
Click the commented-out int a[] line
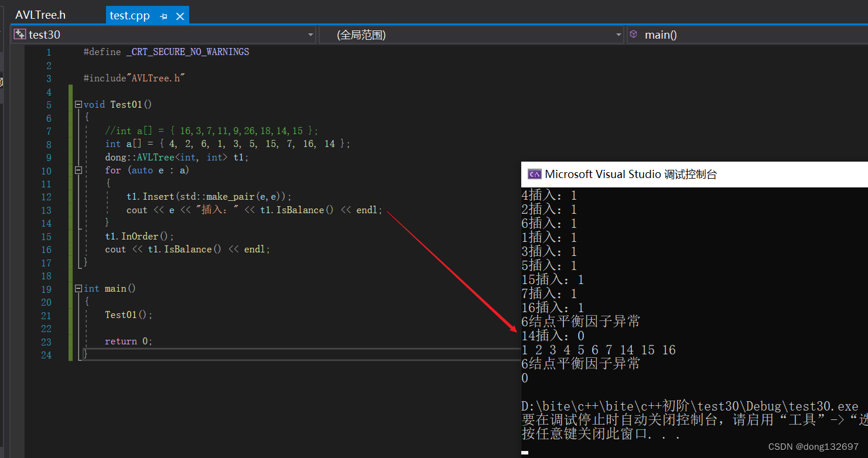tap(211, 131)
